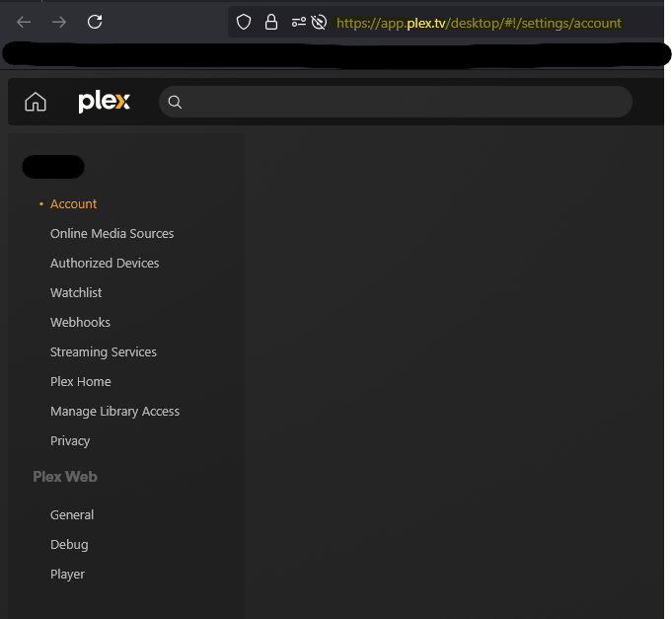Viewport: 672px width, 619px height.
Task: Click the magnifier search icon
Action: pos(175,102)
